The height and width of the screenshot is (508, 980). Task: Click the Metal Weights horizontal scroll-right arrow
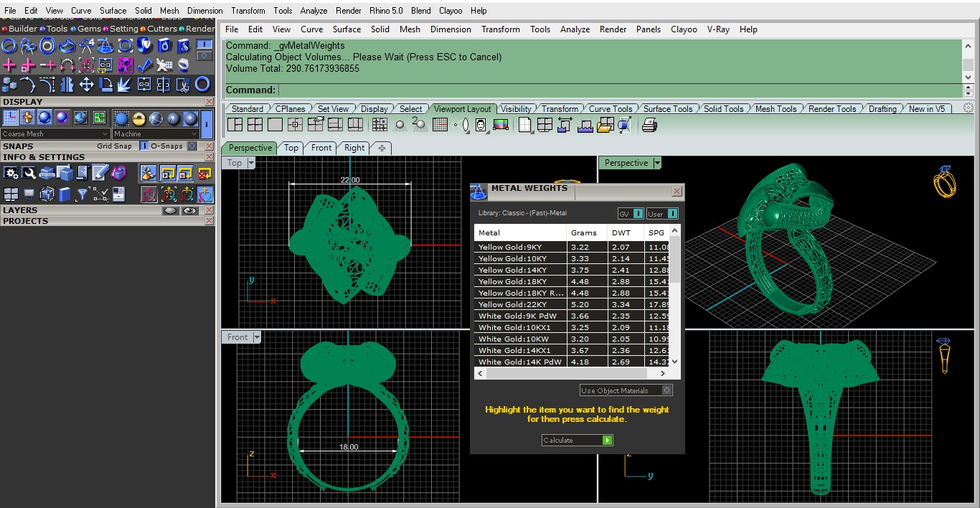(x=662, y=374)
